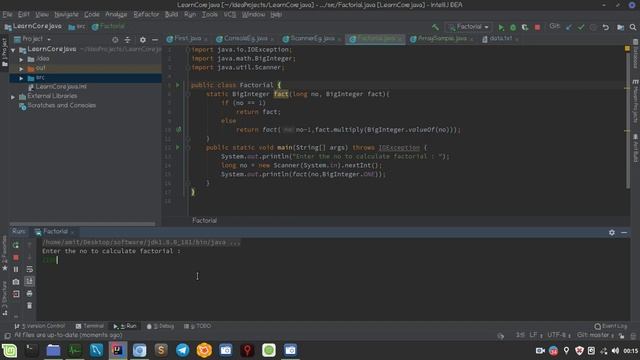Click the exit icon in the Run panel
The width and height of the screenshot is (640, 360).
pos(16,294)
